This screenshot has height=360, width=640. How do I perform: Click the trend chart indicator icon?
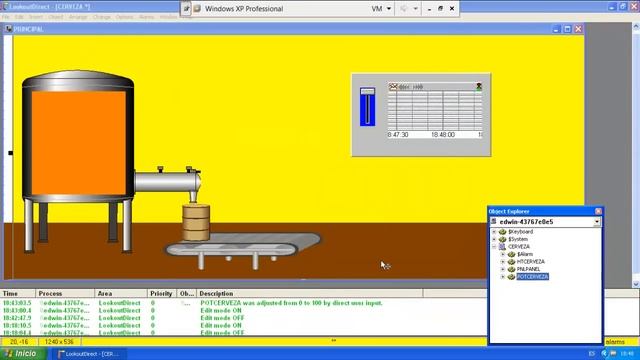point(479,86)
